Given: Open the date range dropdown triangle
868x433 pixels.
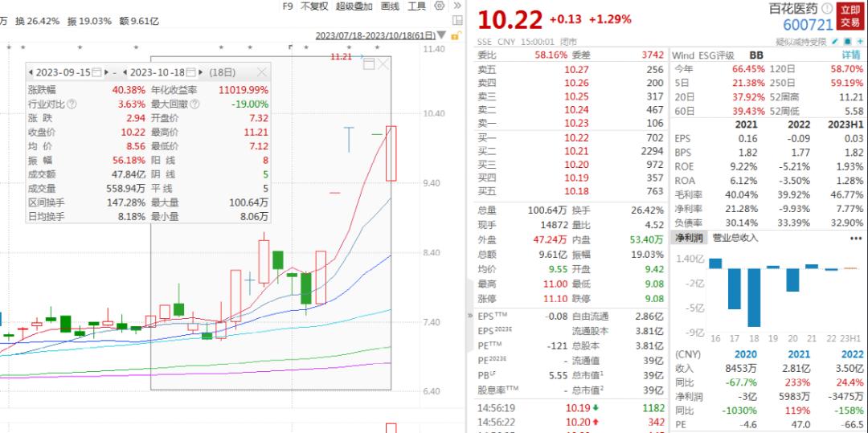Looking at the screenshot, I should pos(441,35).
